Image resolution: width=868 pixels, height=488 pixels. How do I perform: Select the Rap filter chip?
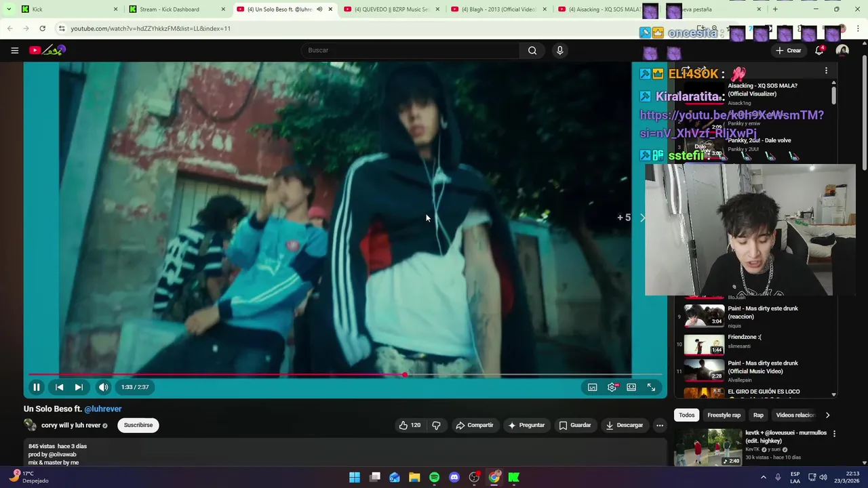(x=758, y=415)
